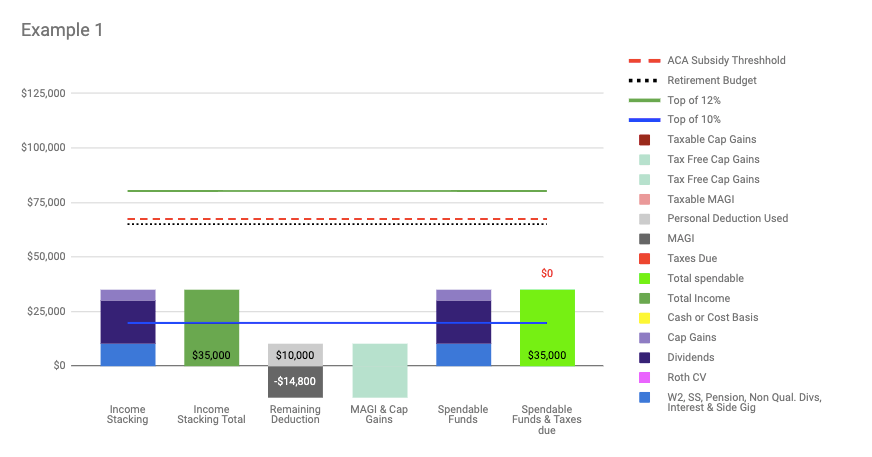Select the Roth CV magenta legend swatch
Image resolution: width=872 pixels, height=457 pixels.
coord(645,377)
